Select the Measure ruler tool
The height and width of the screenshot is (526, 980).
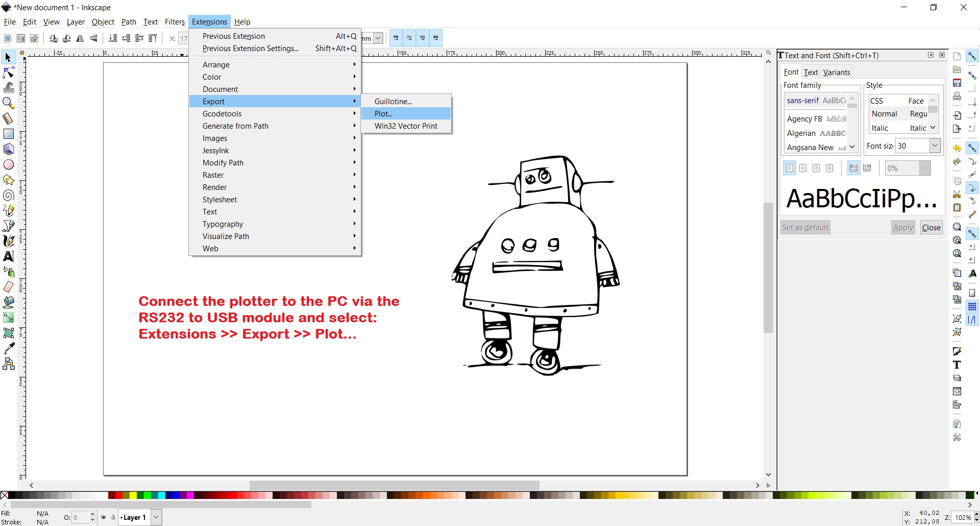coord(9,118)
